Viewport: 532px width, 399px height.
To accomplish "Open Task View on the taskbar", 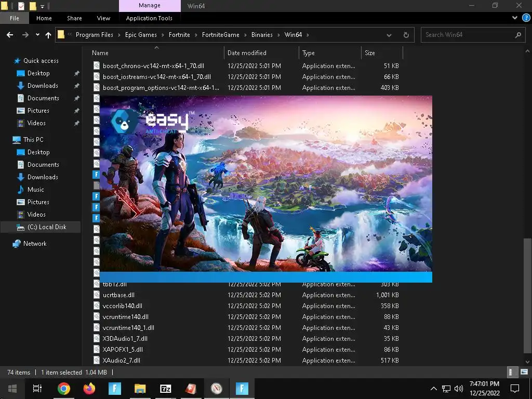I will [x=37, y=389].
